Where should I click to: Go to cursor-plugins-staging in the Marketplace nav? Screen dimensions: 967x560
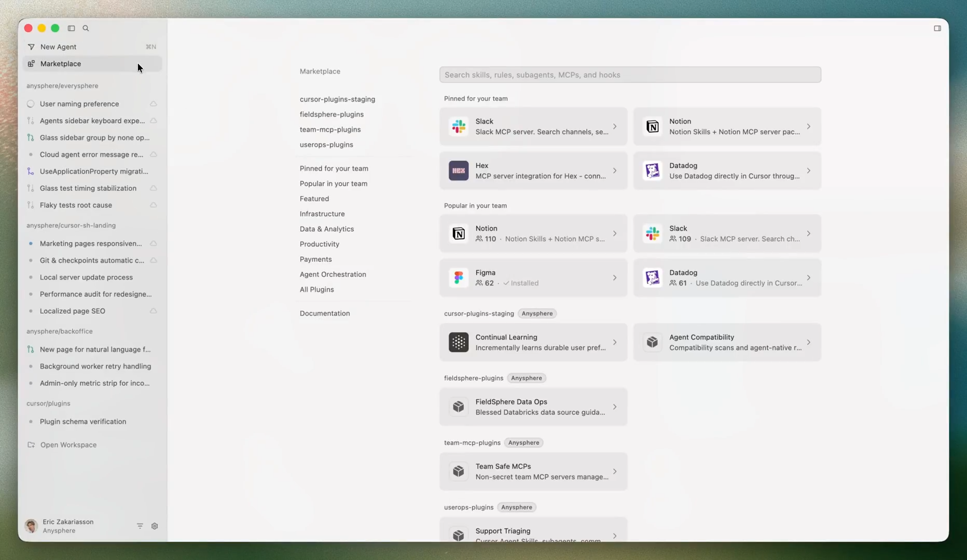point(337,99)
